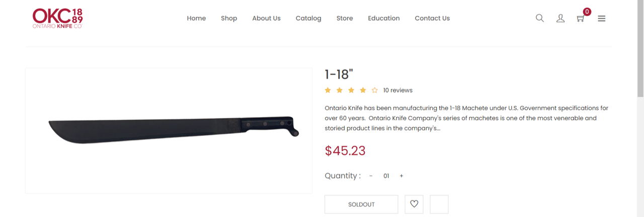Open the 10 reviews link
This screenshot has width=644, height=217.
pyautogui.click(x=397, y=90)
